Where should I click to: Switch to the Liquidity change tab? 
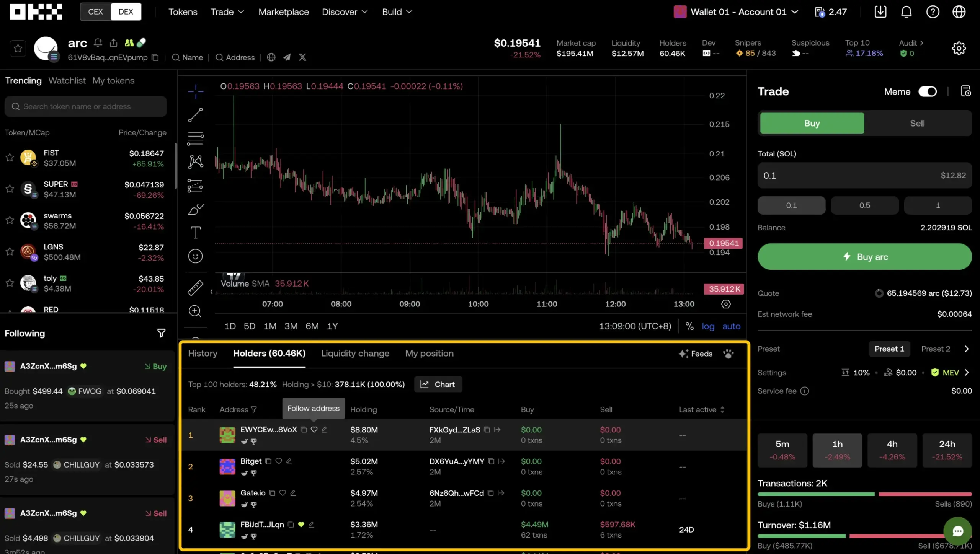pos(355,353)
